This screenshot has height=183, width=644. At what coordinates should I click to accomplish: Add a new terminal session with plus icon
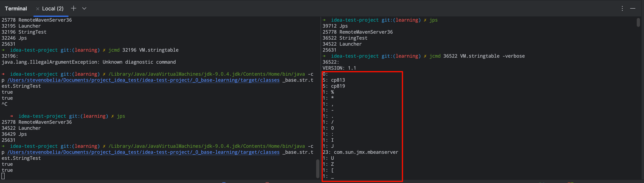click(x=73, y=8)
